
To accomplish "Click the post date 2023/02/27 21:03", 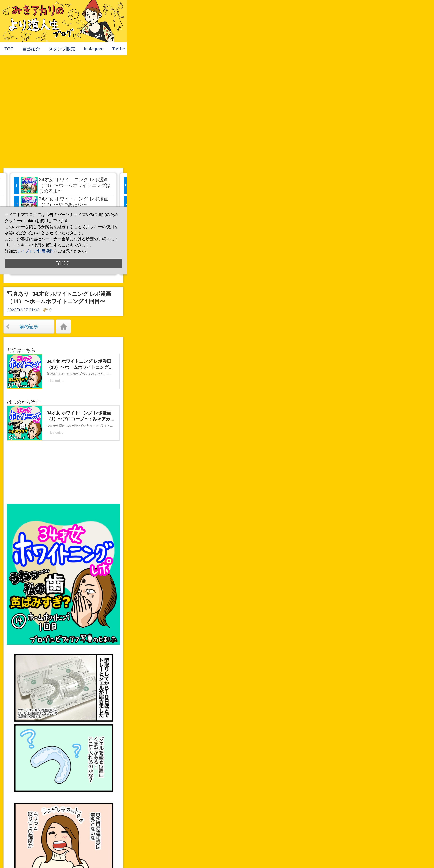I will click(x=23, y=310).
